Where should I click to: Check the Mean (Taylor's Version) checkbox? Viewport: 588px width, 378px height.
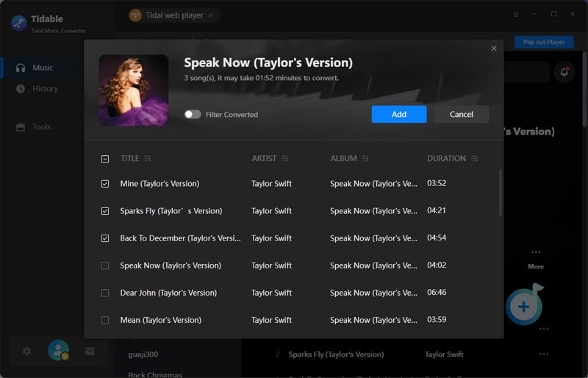pyautogui.click(x=105, y=320)
